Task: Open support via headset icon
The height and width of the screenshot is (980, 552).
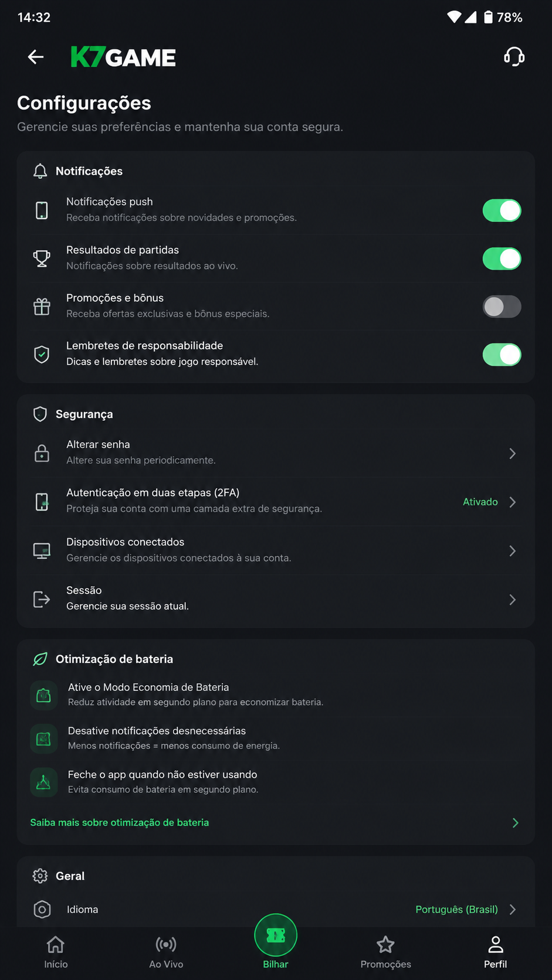Action: 514,57
